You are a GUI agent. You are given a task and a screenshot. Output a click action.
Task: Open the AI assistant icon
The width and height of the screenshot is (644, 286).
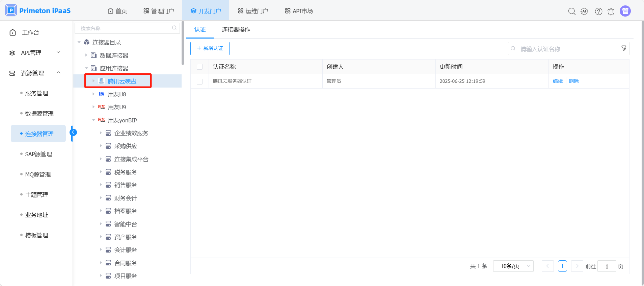pyautogui.click(x=584, y=11)
